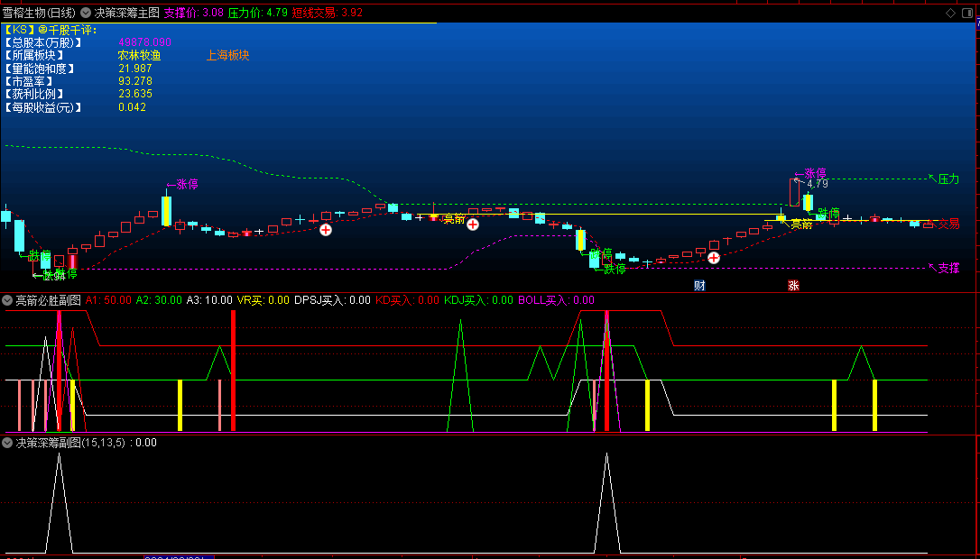Open the 决策深筹副图 indicator dropdown arrow

pos(8,443)
